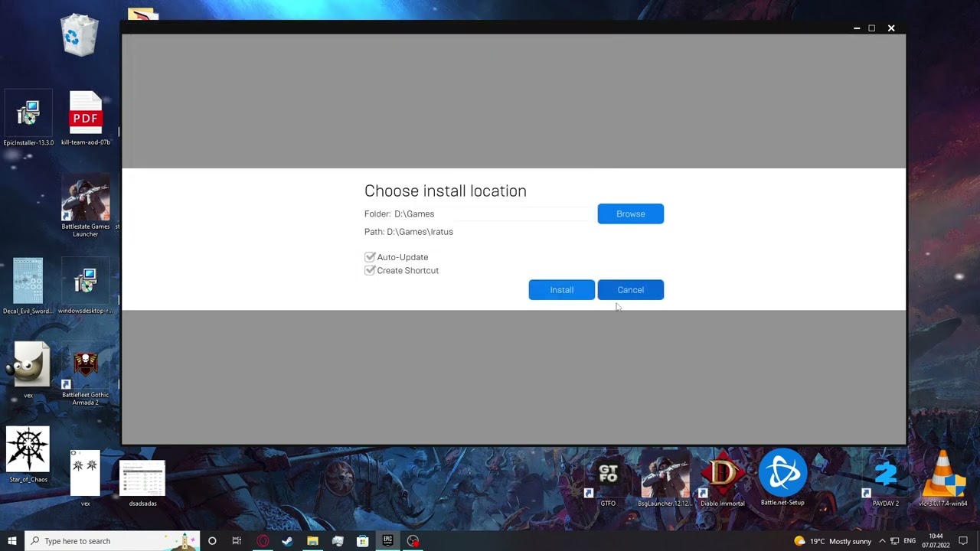This screenshot has width=980, height=551.
Task: Uncheck the Create Shortcut checkbox
Action: tap(370, 270)
